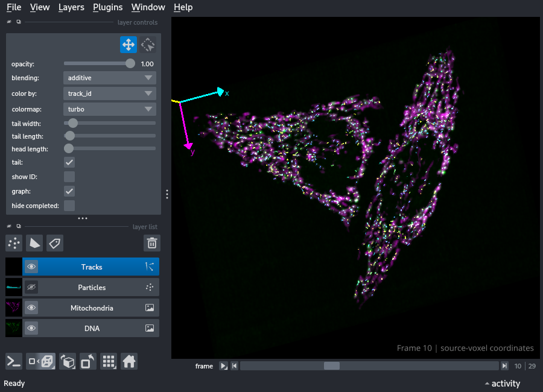
Task: Step forward one frame
Action: click(x=504, y=366)
